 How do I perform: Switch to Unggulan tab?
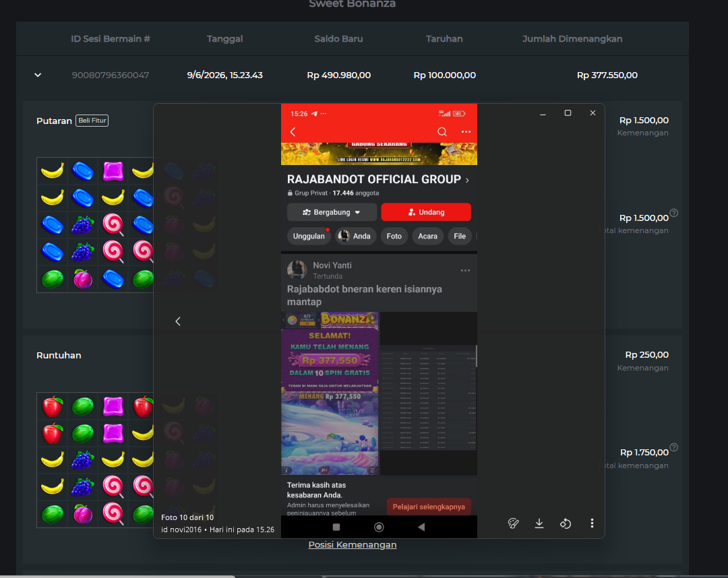pyautogui.click(x=309, y=236)
